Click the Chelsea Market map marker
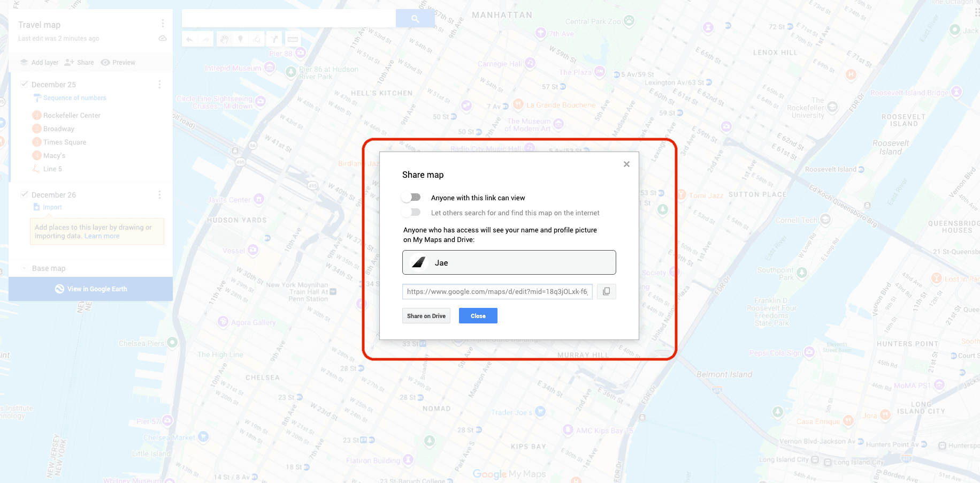Screen dimensions: 980x483 [x=203, y=436]
